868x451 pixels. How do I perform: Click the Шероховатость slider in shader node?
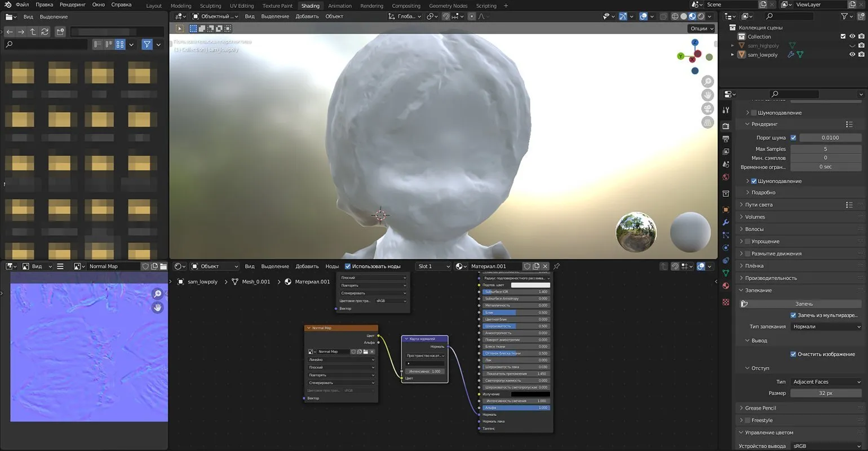515,326
